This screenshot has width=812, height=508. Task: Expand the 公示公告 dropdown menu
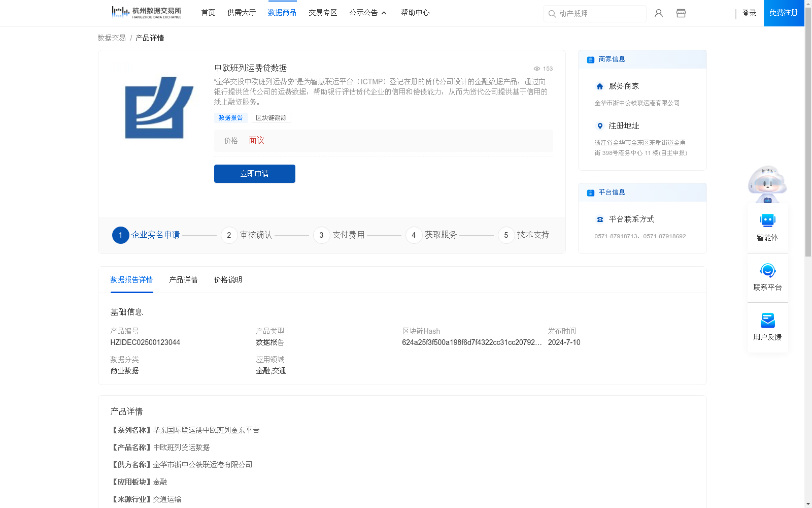tap(368, 13)
